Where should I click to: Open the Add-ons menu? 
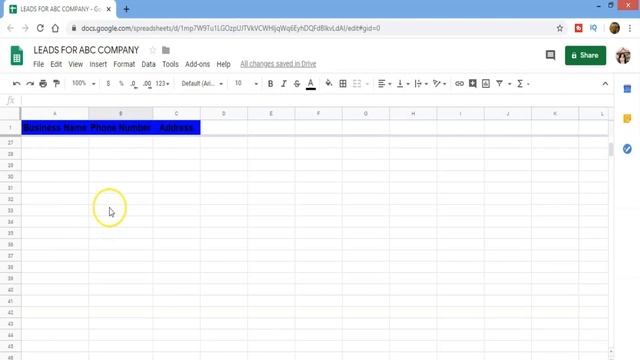[198, 64]
